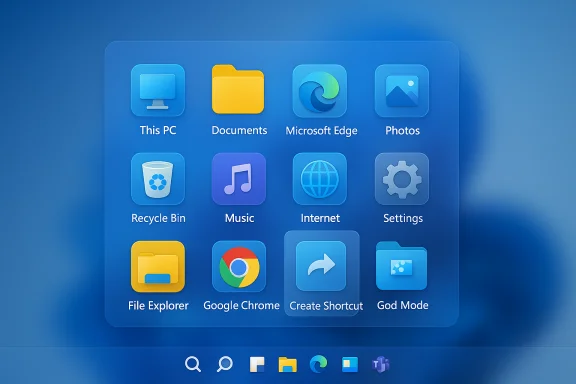This screenshot has height=384, width=576.
Task: Click the "Google Chrome" label
Action: pyautogui.click(x=241, y=305)
